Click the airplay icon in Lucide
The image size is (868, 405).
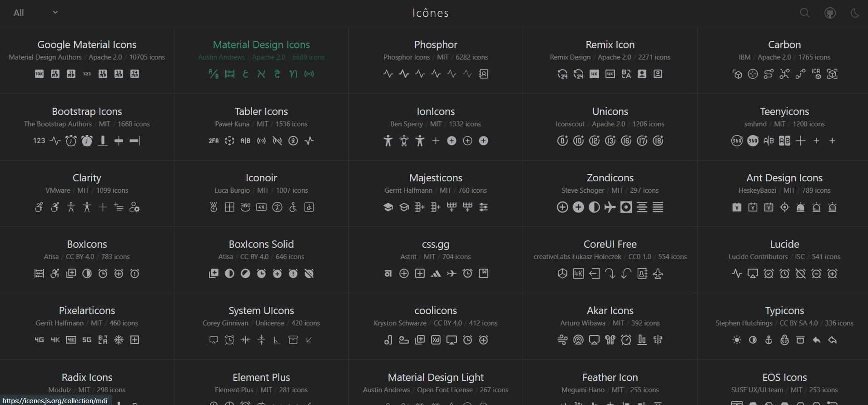(753, 274)
